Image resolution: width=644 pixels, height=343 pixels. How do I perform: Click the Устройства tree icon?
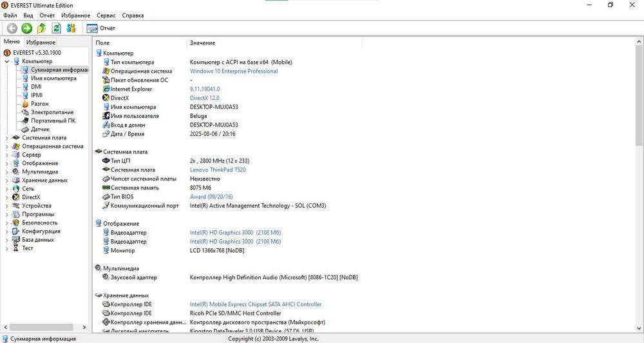(16, 206)
